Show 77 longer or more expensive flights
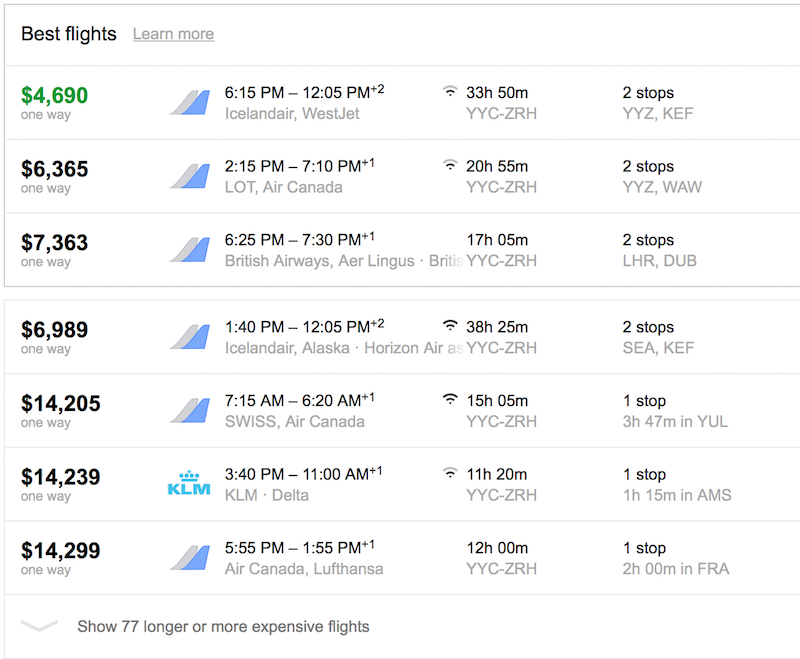 [223, 626]
